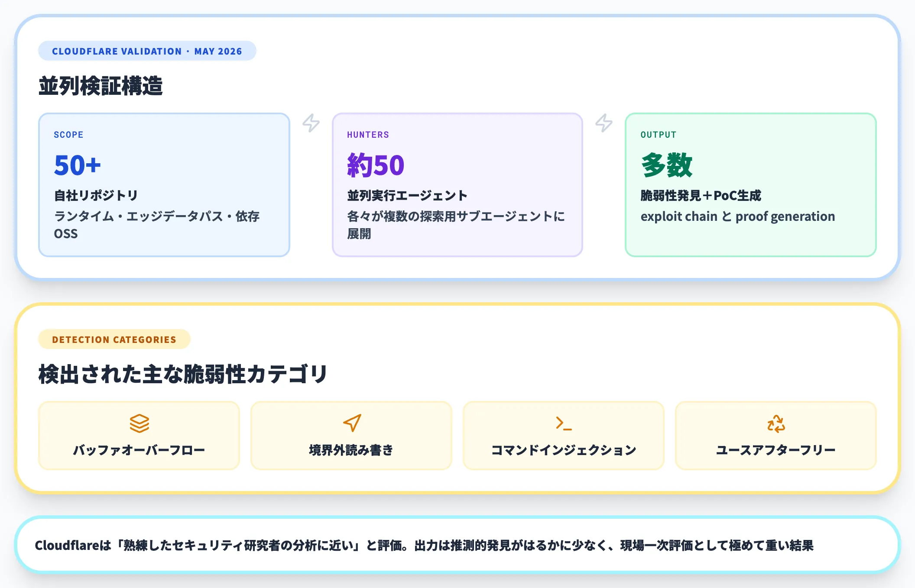The image size is (915, 588).
Task: Click the ランタイム・エッジデータパス・依存 OSS description
Action: coord(157,225)
